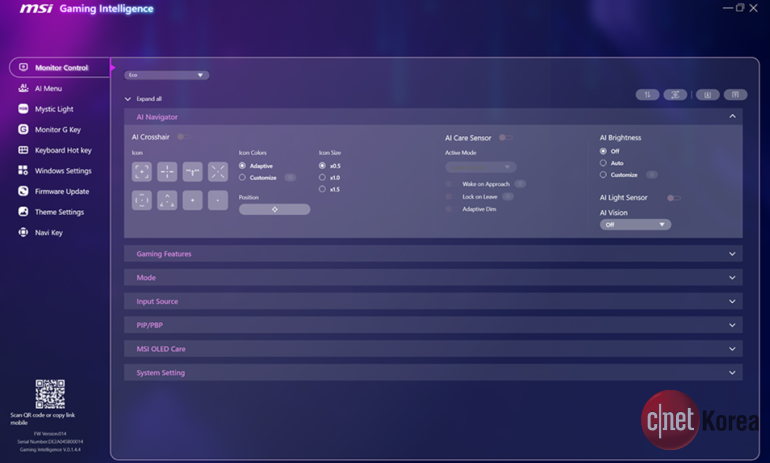Open Mystic Light from the sidebar
The height and width of the screenshot is (463, 770).
click(x=54, y=109)
